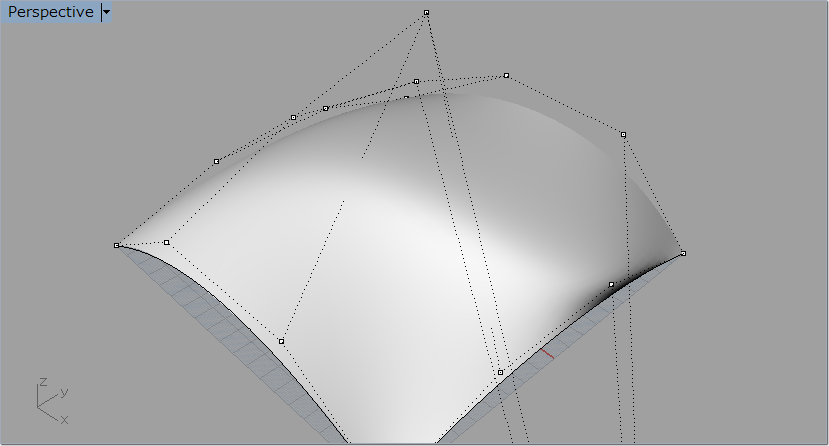Select the topmost apex control point
The width and height of the screenshot is (829, 446).
427,13
